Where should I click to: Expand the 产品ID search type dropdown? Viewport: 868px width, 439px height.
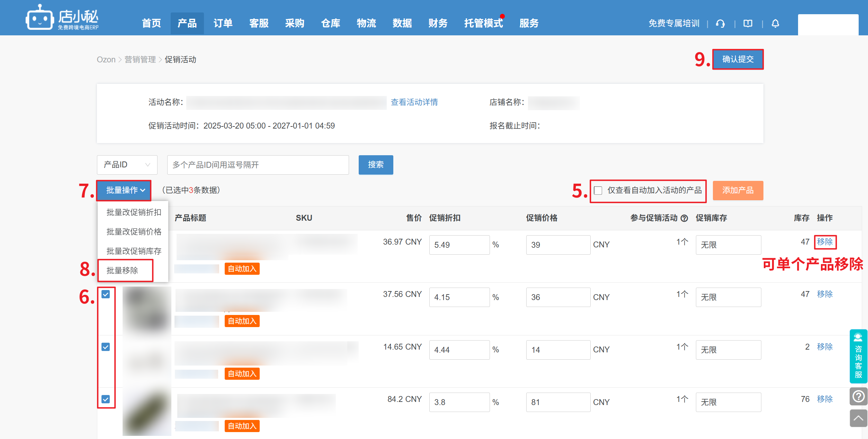point(127,165)
